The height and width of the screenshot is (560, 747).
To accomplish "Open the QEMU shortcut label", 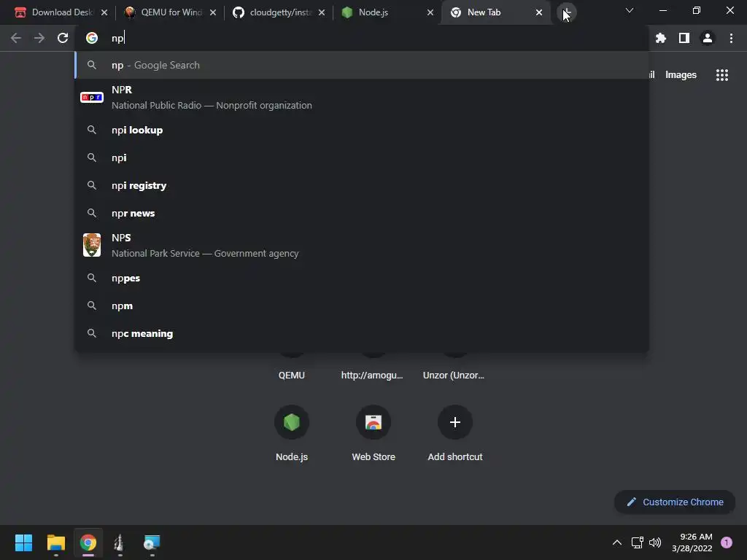I will 292,376.
